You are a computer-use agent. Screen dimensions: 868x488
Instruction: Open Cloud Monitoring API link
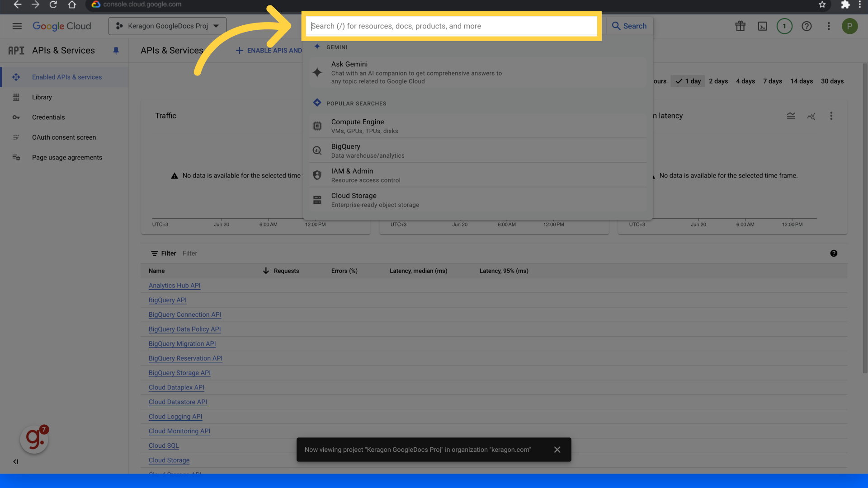(x=179, y=431)
